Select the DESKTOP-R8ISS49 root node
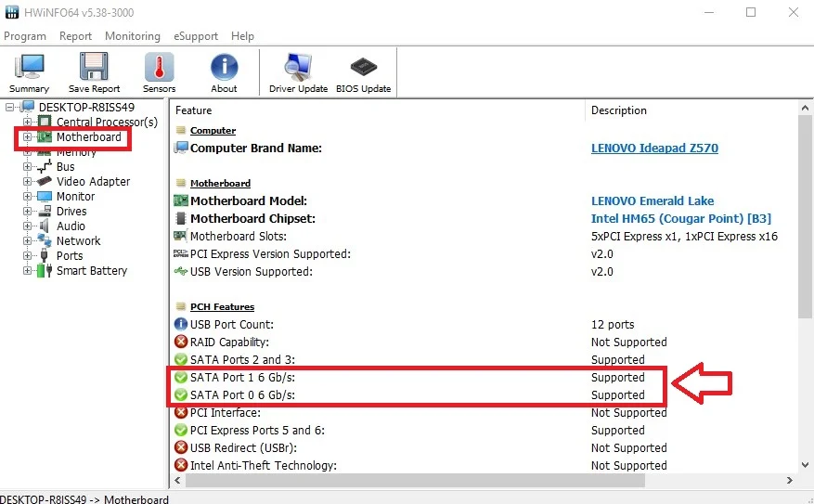Image resolution: width=814 pixels, height=504 pixels. click(x=86, y=108)
